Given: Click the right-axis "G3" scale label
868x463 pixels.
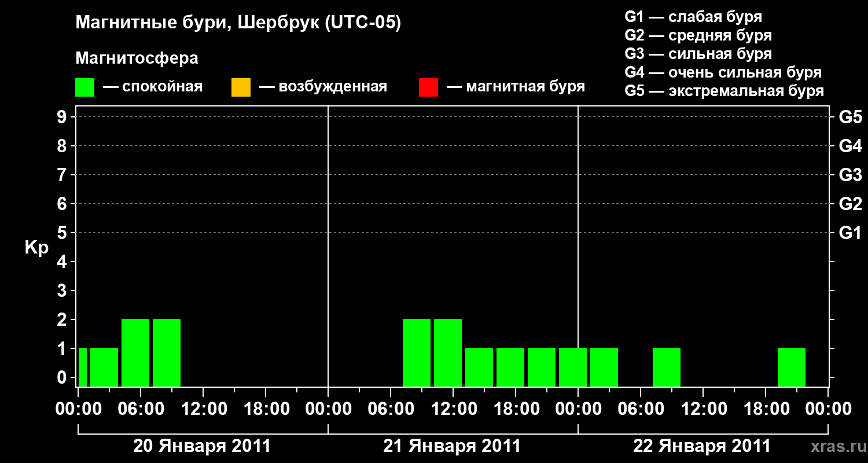Looking at the screenshot, I should point(850,175).
